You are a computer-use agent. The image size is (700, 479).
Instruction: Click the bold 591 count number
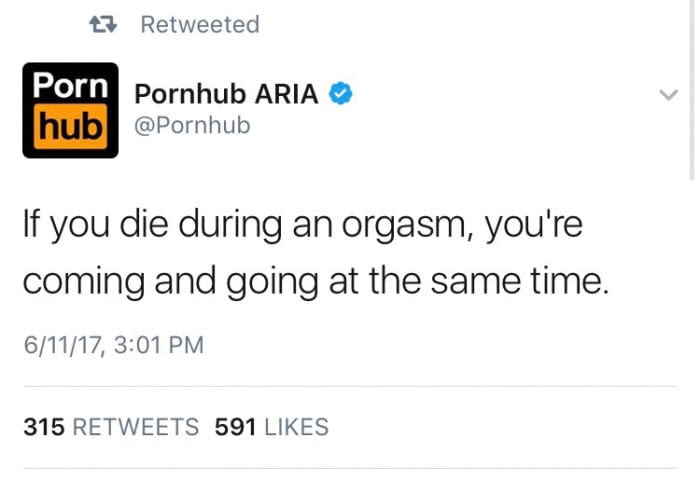(x=235, y=427)
